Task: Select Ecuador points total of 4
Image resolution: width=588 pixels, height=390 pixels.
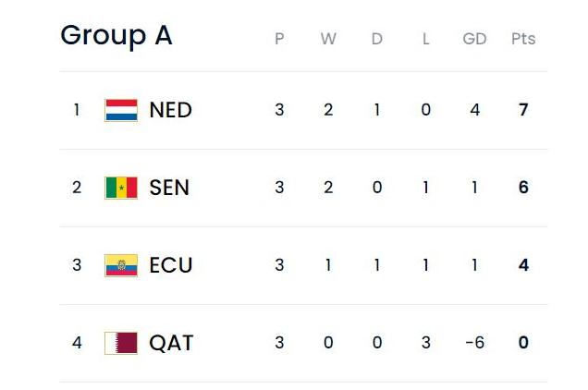Action: pos(523,265)
